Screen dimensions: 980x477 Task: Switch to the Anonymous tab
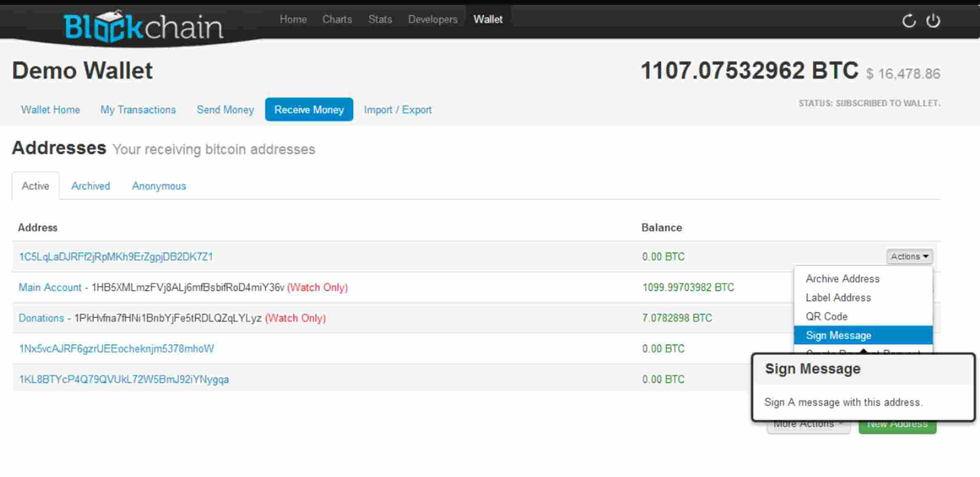pyautogui.click(x=159, y=186)
